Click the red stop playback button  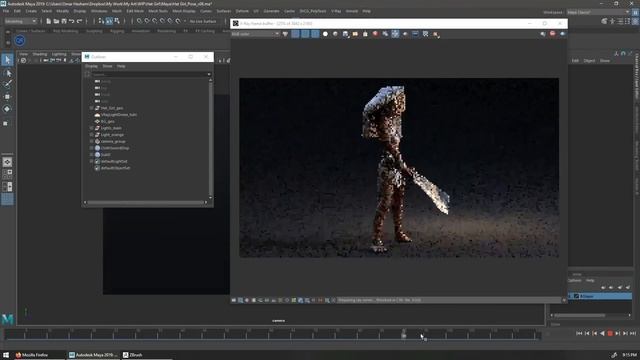[x=610, y=333]
